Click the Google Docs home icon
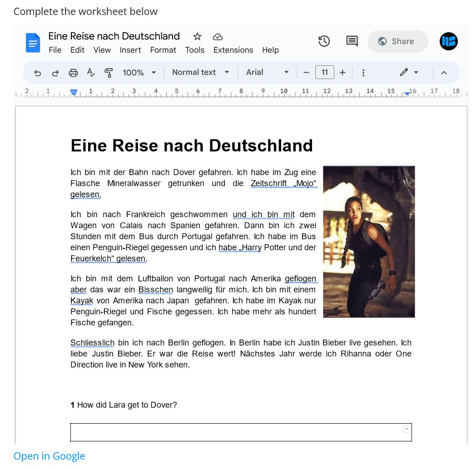476x470 pixels. pos(33,43)
